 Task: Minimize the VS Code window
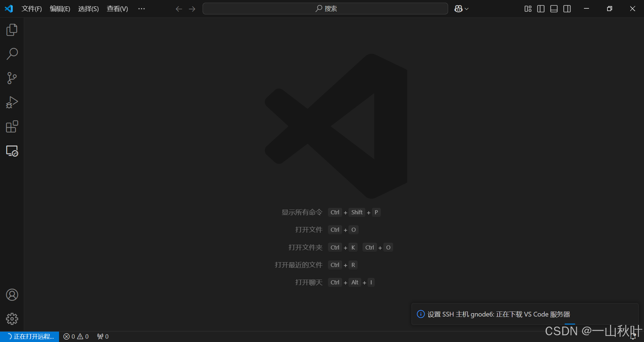tap(587, 9)
